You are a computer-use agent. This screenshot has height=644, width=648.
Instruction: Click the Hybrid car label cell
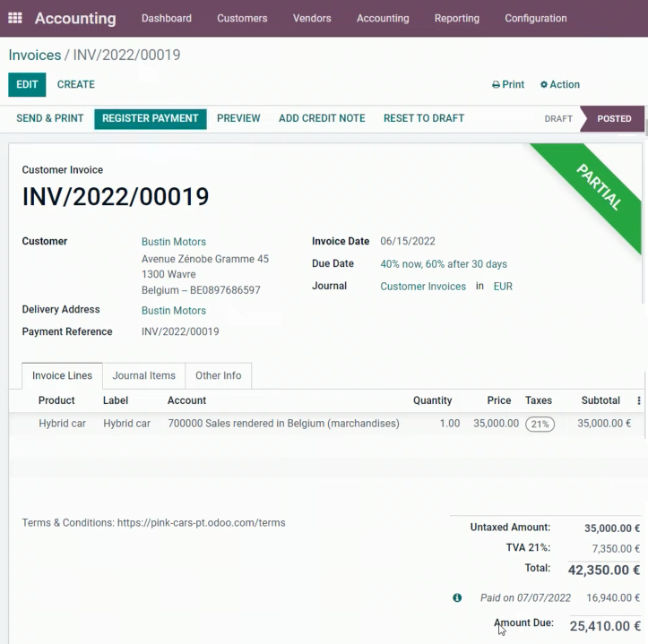(x=126, y=424)
